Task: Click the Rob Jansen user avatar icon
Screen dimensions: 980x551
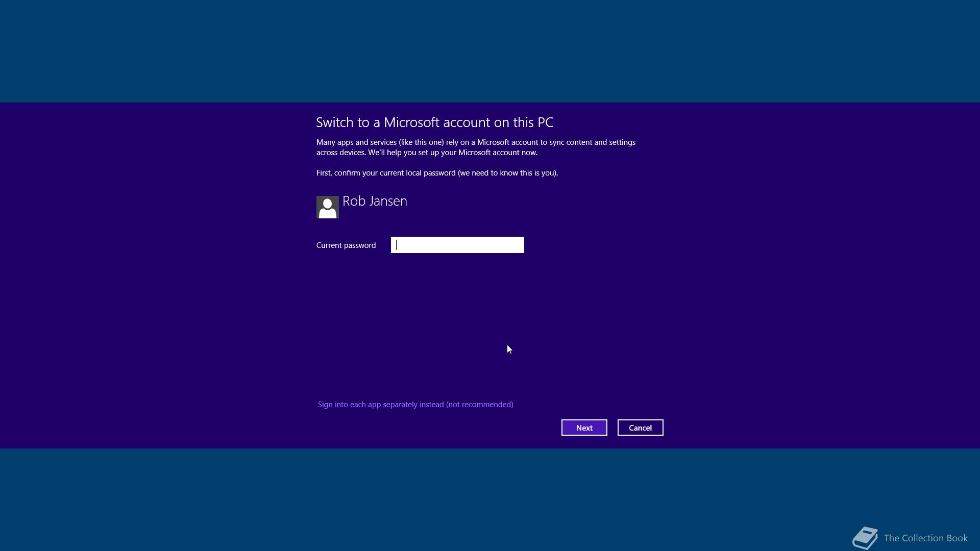Action: pos(328,207)
